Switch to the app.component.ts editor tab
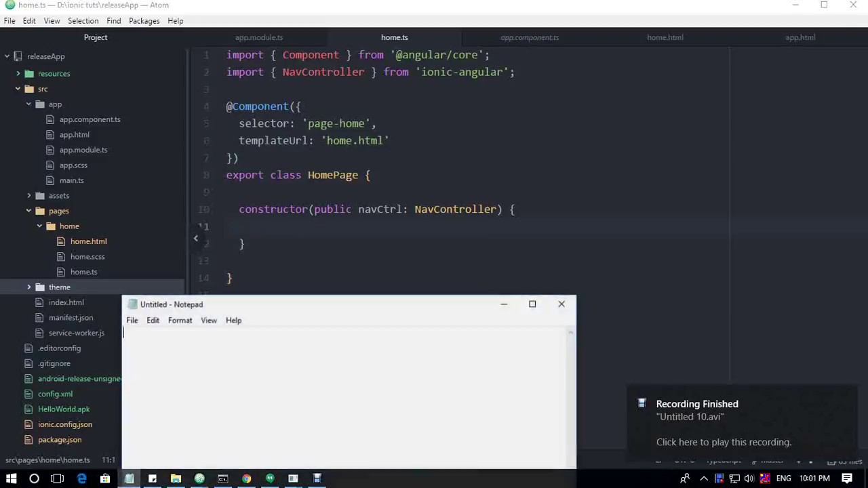 [x=530, y=37]
